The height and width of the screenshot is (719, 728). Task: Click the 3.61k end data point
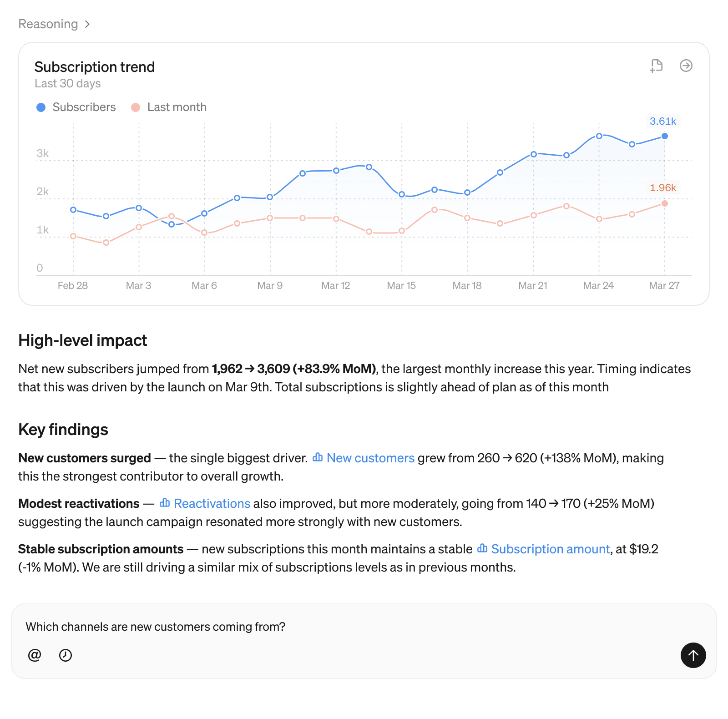665,136
